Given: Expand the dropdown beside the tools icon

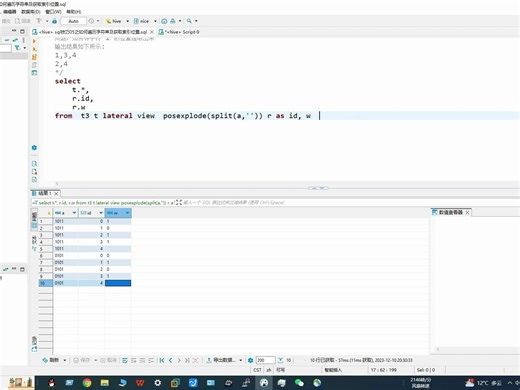Looking at the screenshot, I should (180, 21).
